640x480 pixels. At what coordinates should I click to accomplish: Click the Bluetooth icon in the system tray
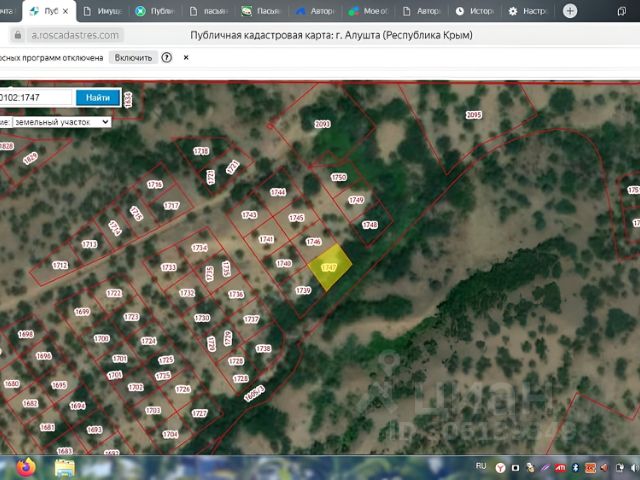pyautogui.click(x=576, y=468)
